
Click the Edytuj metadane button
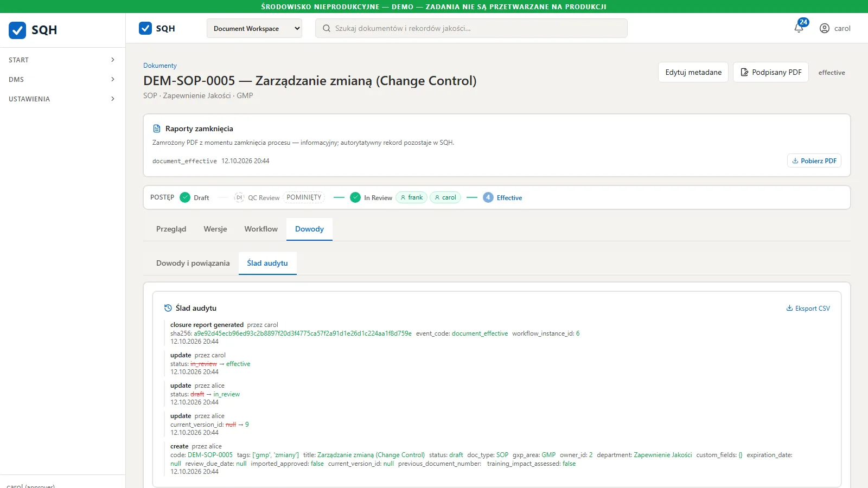693,72
